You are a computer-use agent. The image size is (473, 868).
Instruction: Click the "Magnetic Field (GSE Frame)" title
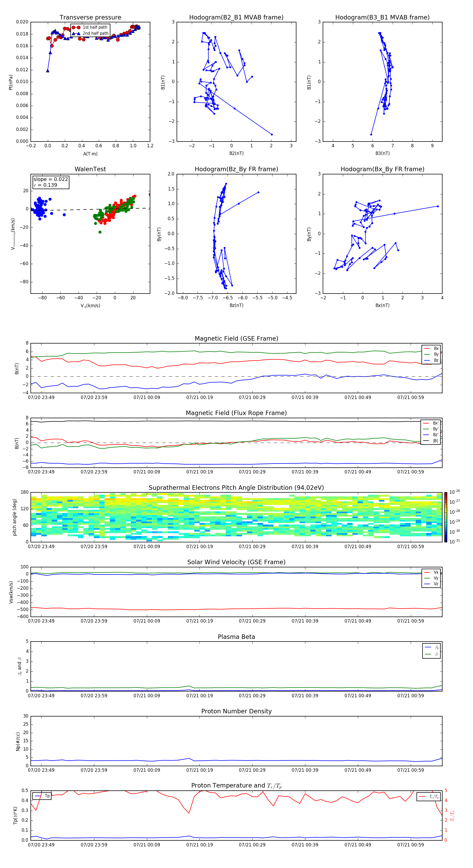coord(236,338)
